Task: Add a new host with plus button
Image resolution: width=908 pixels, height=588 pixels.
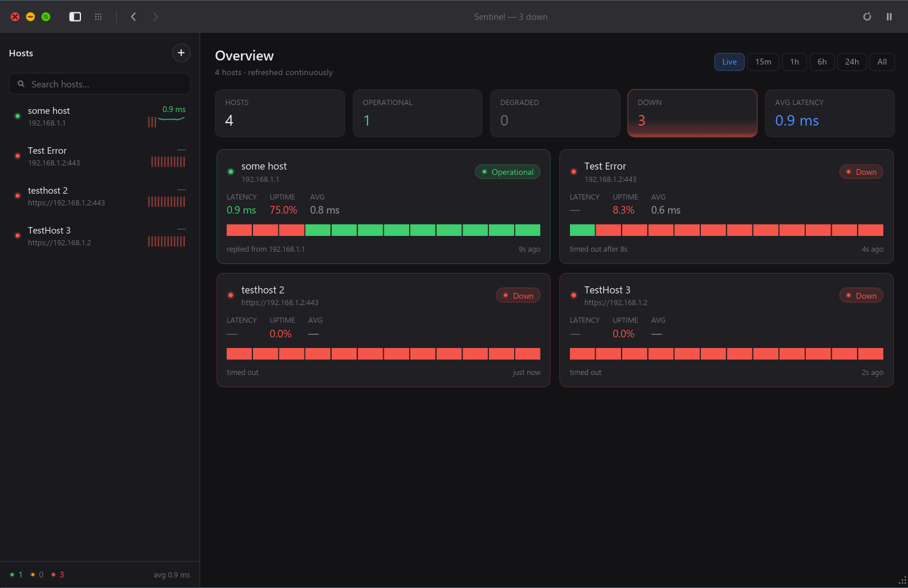Action: [181, 53]
